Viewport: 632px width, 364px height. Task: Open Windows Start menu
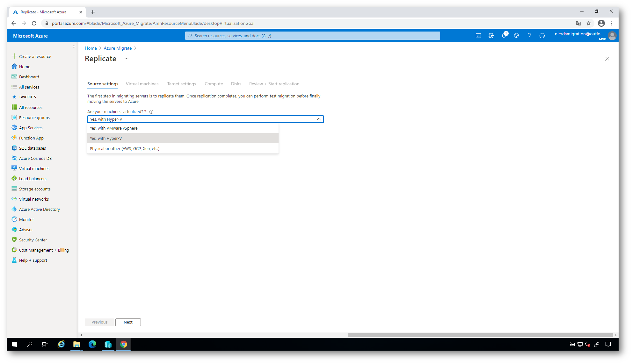14,344
